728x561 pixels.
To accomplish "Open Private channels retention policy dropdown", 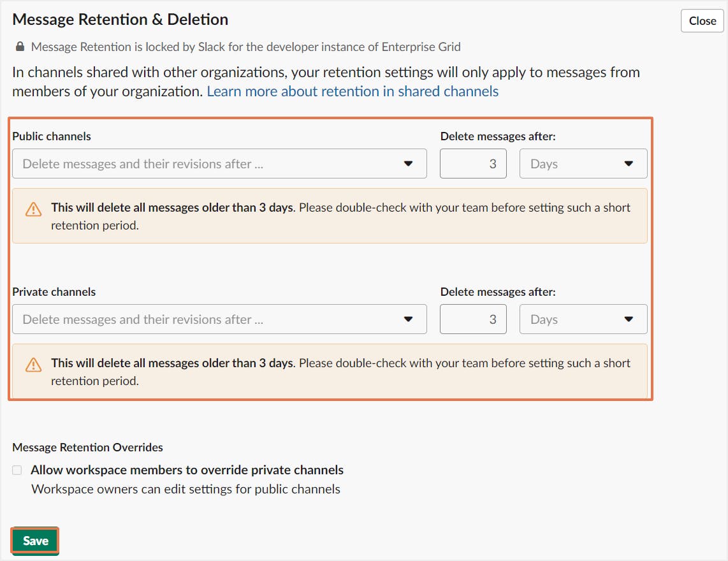I will (219, 319).
